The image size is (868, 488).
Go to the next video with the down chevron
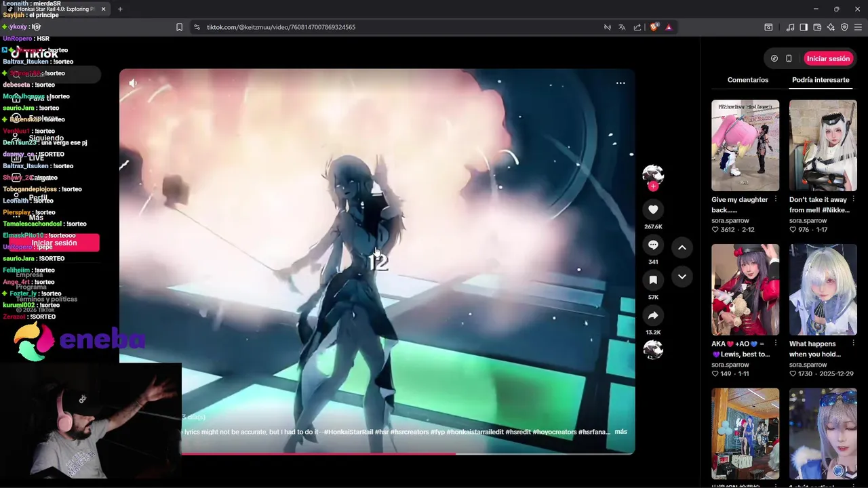pyautogui.click(x=682, y=277)
